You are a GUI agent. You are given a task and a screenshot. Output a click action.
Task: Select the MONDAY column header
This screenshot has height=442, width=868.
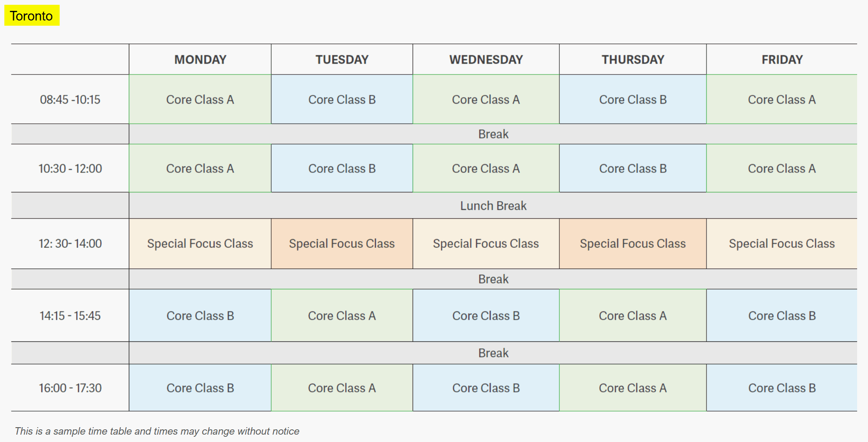click(200, 60)
